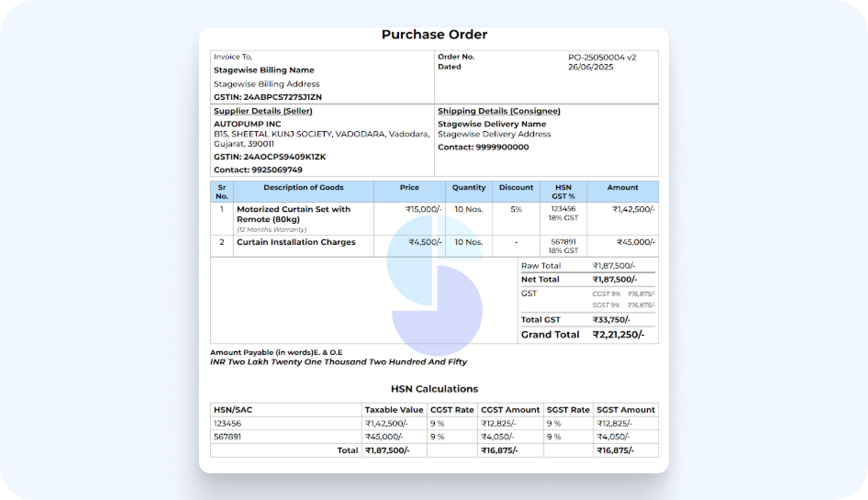The height and width of the screenshot is (500, 868).
Task: Click the Purchase Order title heading
Action: pyautogui.click(x=434, y=35)
